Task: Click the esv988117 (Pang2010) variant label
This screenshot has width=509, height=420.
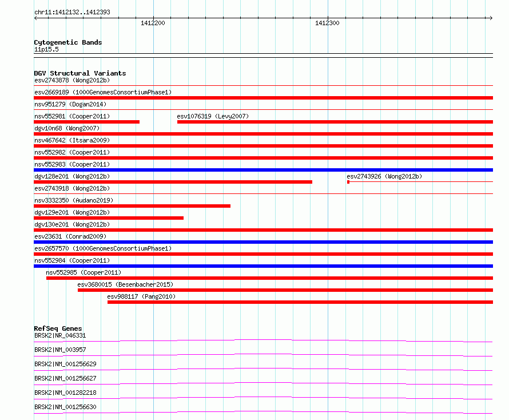Action: [x=141, y=296]
